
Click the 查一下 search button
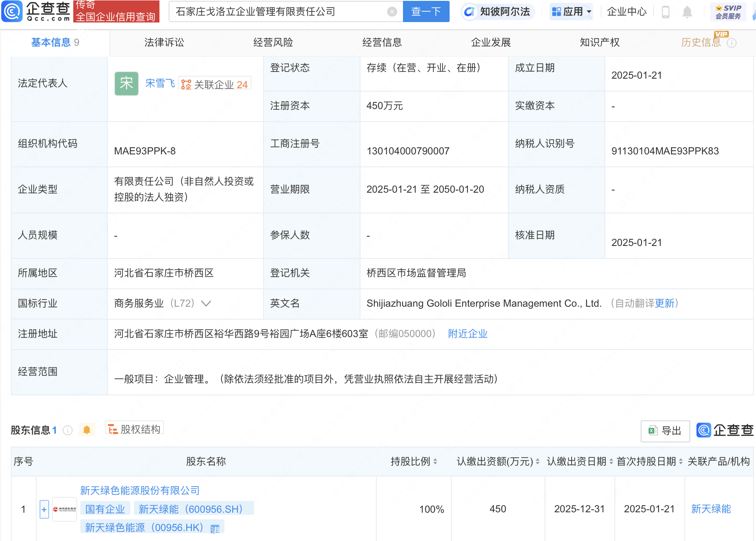tap(426, 12)
